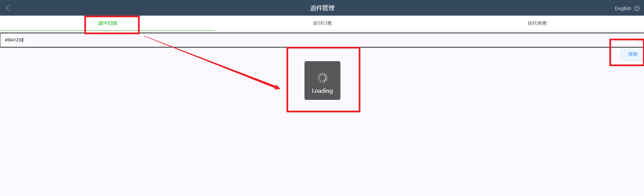Viewport: 644px width, 196px height.
Task: Switch to the 按SKU查 tab
Action: click(322, 23)
